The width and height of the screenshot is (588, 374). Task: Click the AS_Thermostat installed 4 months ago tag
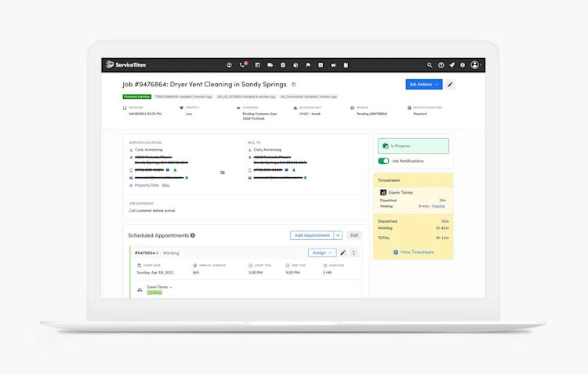click(309, 96)
